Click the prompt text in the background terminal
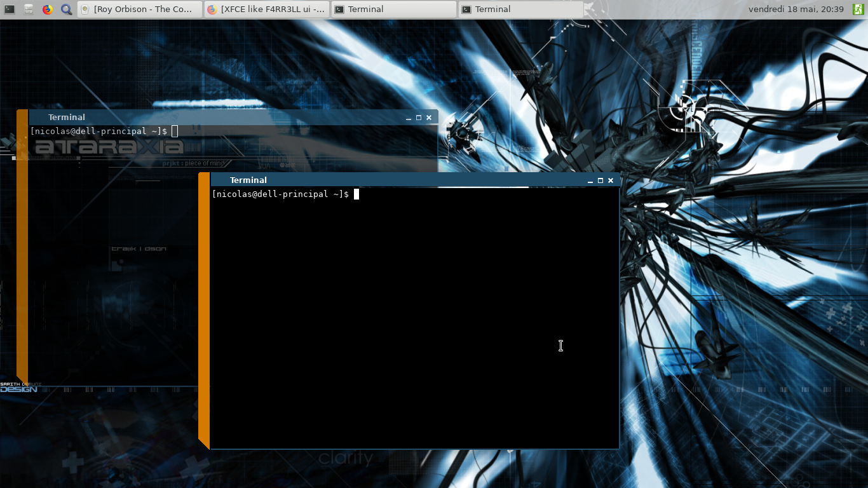Viewport: 868px width, 488px height. click(x=98, y=132)
